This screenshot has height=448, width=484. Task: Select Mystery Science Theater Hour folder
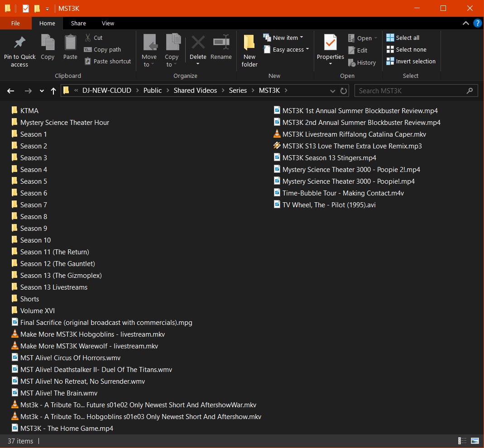coord(60,123)
